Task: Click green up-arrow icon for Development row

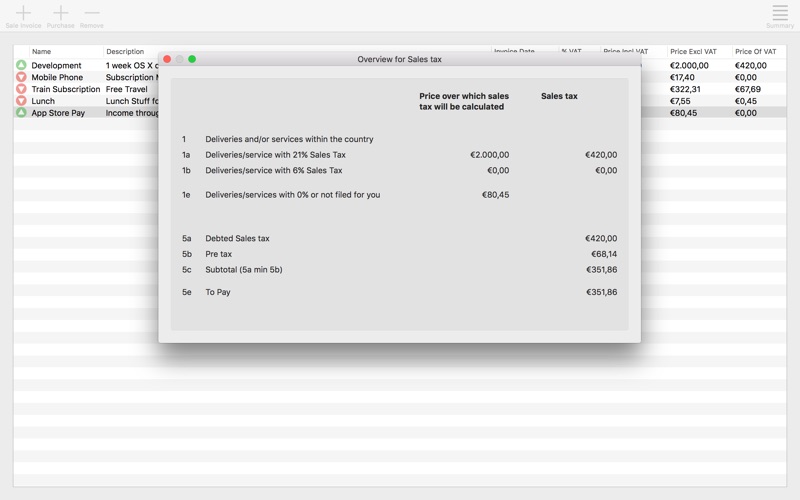Action: (21, 65)
